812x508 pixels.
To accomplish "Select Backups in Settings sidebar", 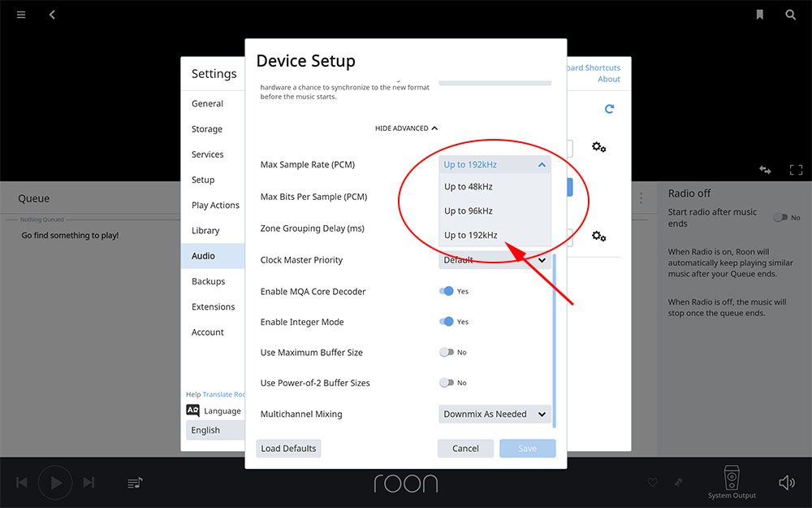I will (x=209, y=281).
